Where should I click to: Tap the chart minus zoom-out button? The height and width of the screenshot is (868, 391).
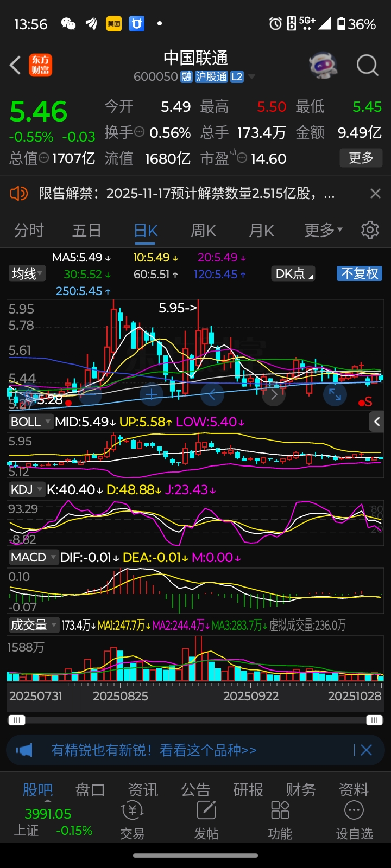(90, 394)
